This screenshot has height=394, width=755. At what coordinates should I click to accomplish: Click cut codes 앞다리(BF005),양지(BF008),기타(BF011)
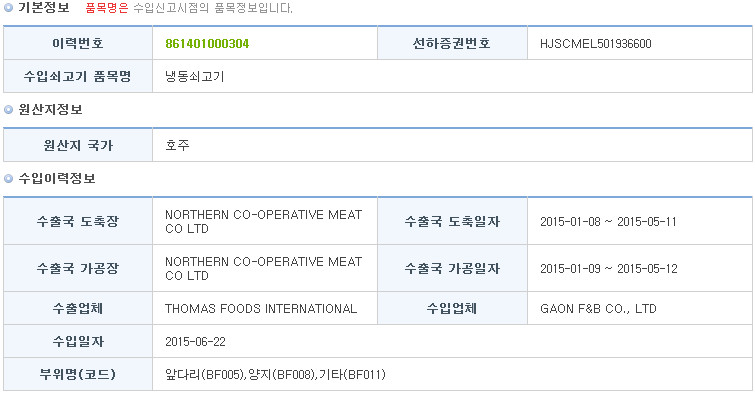point(275,375)
